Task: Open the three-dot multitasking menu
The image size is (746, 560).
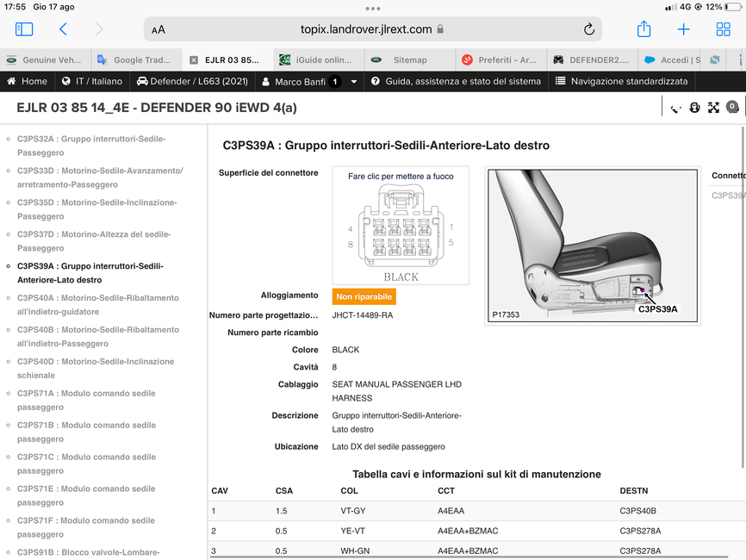Action: pyautogui.click(x=373, y=8)
